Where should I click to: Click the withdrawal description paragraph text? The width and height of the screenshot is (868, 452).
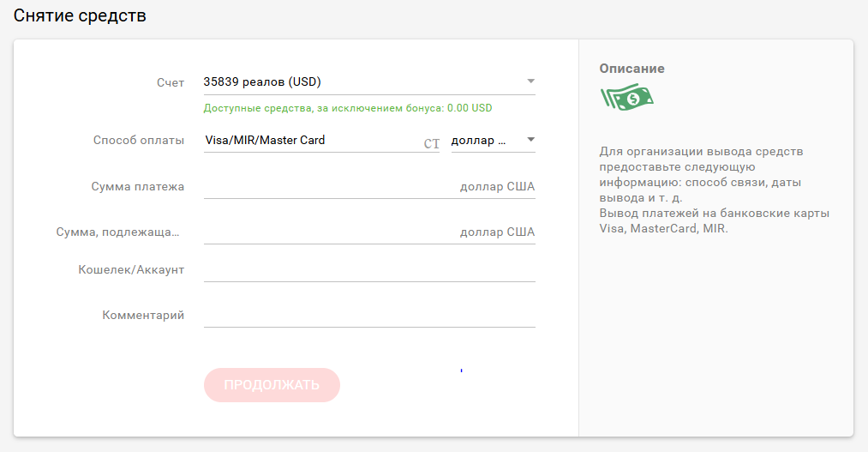pyautogui.click(x=714, y=190)
